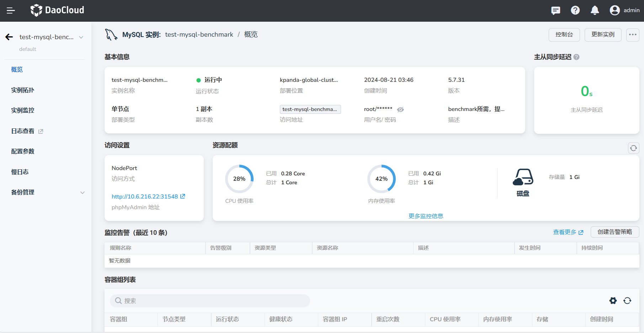
Task: Click the back arrow beside instance name
Action: tap(9, 37)
